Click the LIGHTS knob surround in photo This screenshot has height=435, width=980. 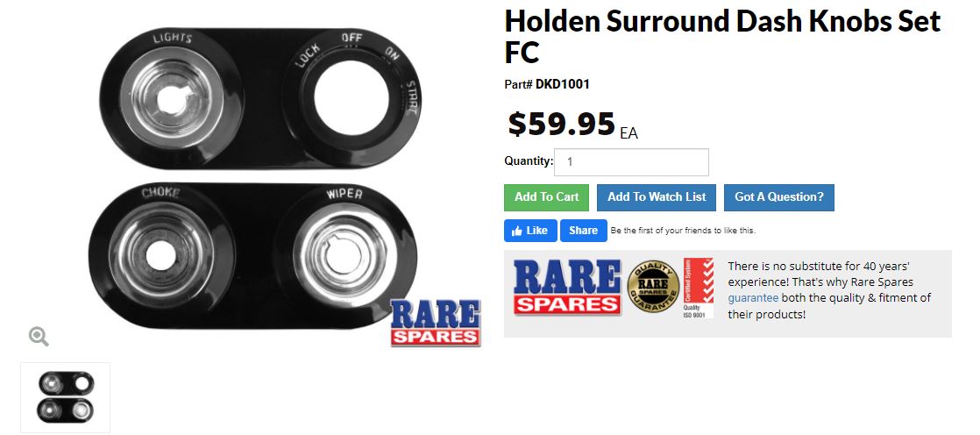coord(171,100)
